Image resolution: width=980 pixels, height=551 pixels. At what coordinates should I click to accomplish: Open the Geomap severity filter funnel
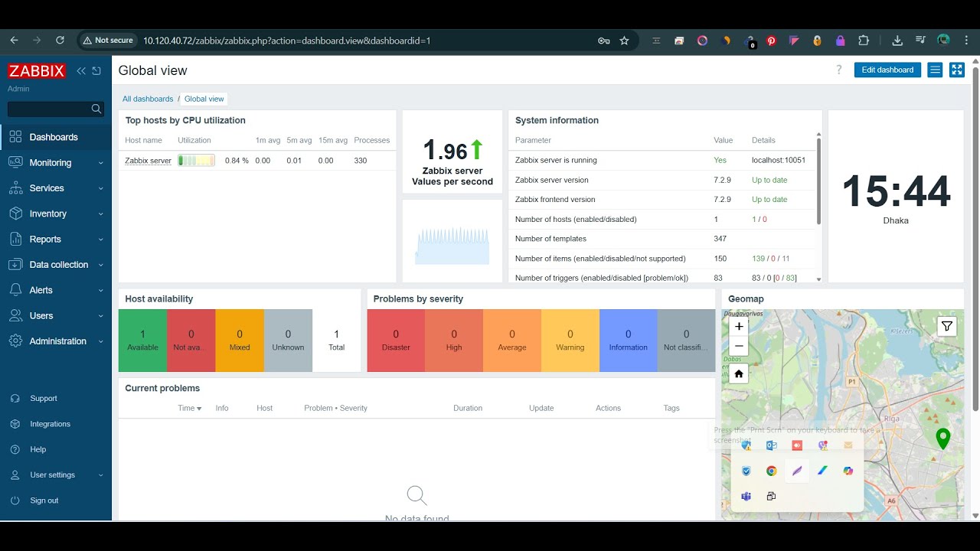coord(947,327)
